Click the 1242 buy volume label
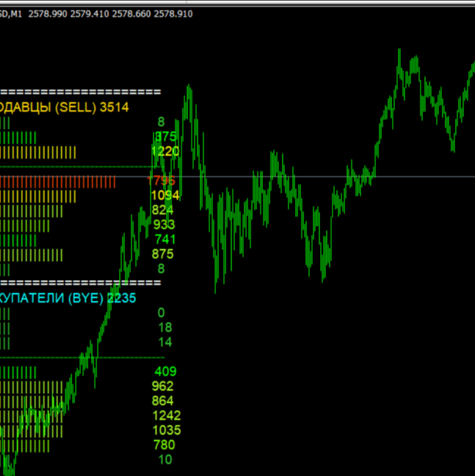This screenshot has width=475, height=476. pyautogui.click(x=166, y=416)
